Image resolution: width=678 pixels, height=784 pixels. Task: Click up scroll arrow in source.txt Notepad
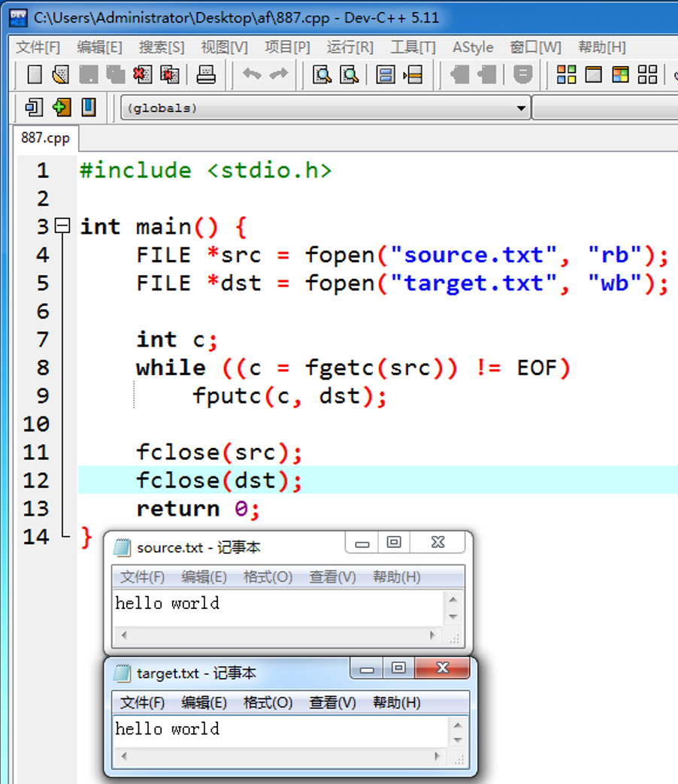tap(453, 600)
